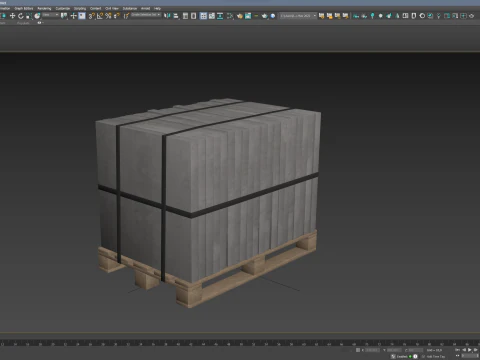The height and width of the screenshot is (360, 480).
Task: Toggle Keyboard Shortcut Override icon
Action: (x=82, y=16)
